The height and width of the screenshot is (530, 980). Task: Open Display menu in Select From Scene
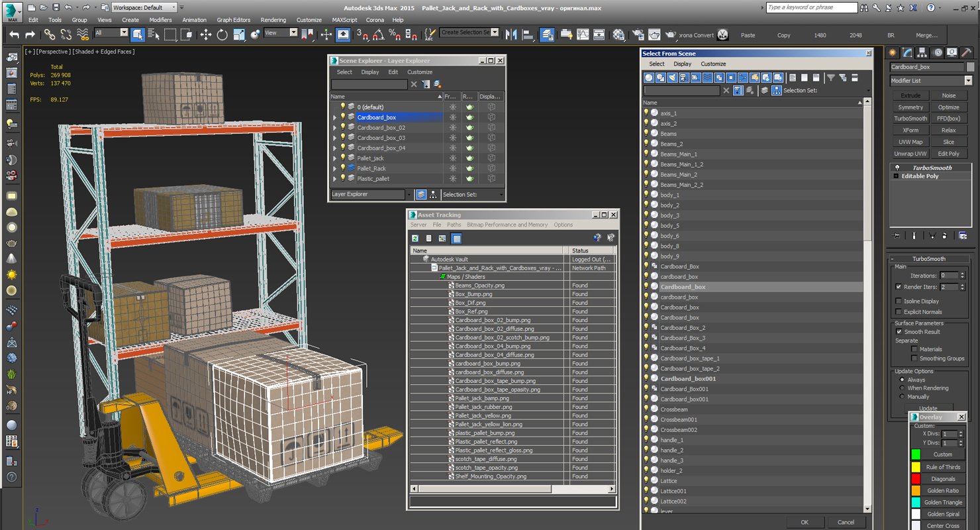click(682, 64)
